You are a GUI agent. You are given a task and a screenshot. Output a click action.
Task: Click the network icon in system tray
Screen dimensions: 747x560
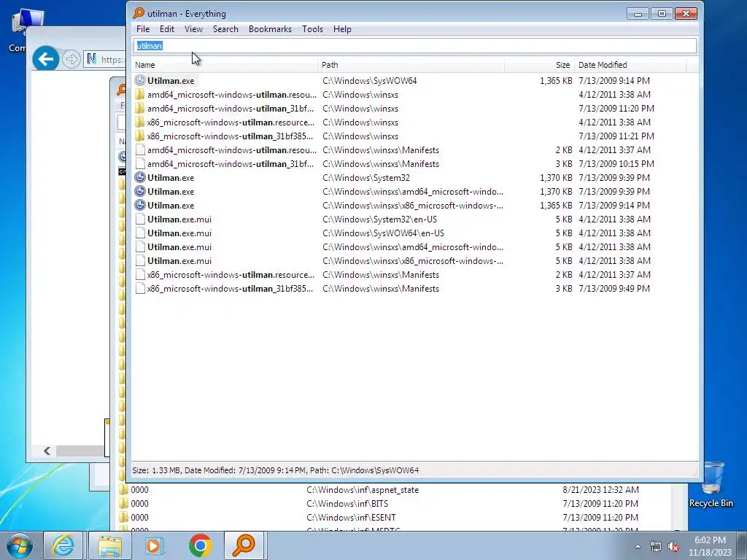[656, 547]
